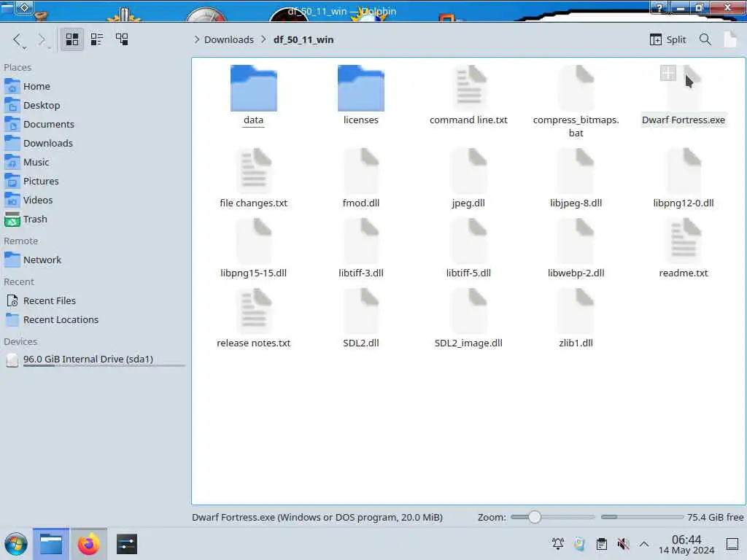Select readme.txt file icon
Image resolution: width=747 pixels, height=560 pixels.
coord(683,241)
